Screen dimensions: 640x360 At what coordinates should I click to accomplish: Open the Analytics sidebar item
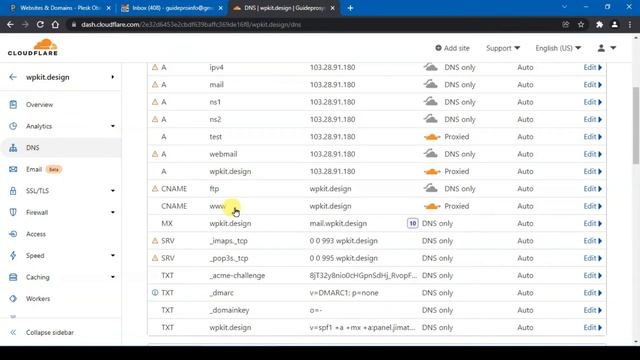coord(39,126)
